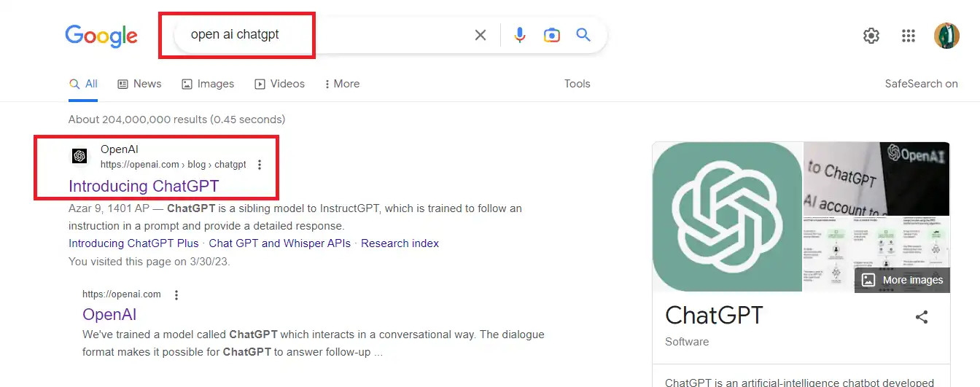
Task: Click the blue magnifying glass search button
Action: point(583,35)
